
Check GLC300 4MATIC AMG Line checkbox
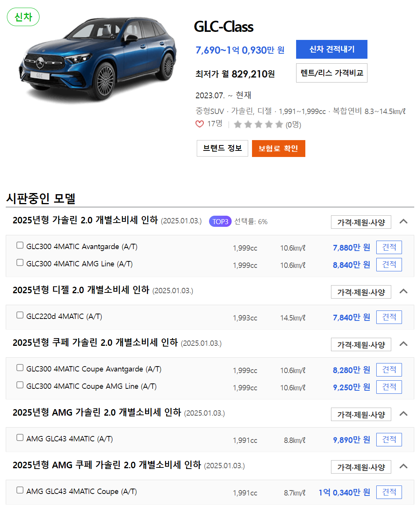pos(20,263)
